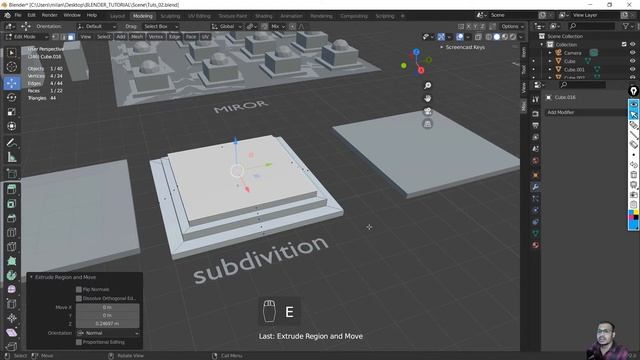Select the Extrude Region tool
Screen dimensions: 640x360
tap(11, 189)
